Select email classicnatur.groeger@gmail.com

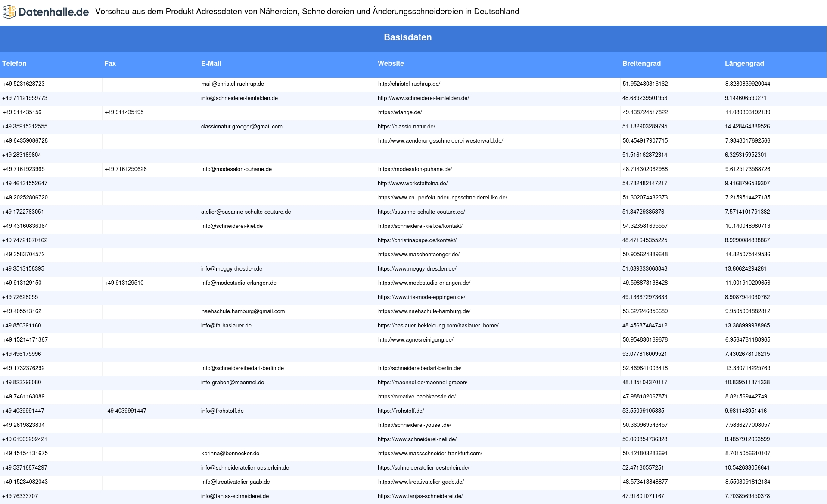pyautogui.click(x=242, y=127)
